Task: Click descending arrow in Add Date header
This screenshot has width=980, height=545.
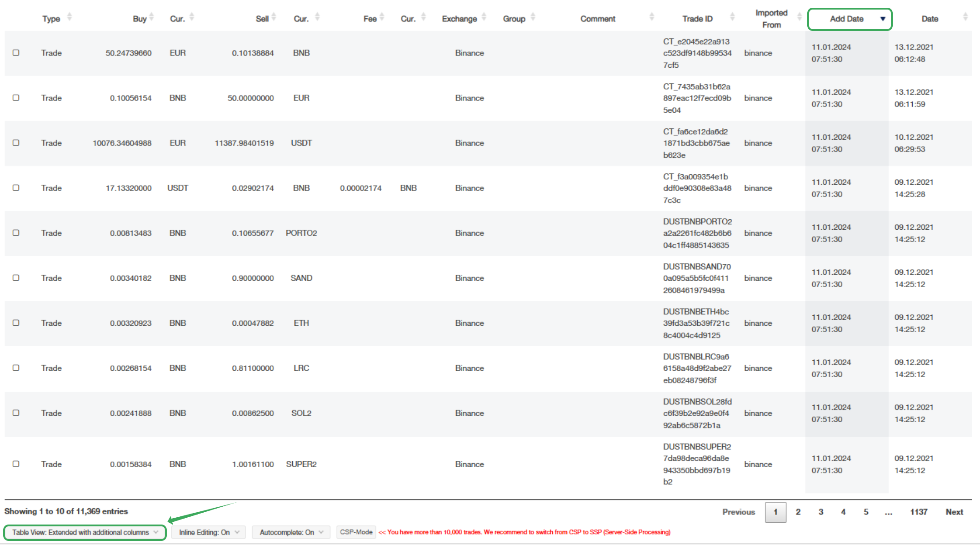Action: point(883,19)
